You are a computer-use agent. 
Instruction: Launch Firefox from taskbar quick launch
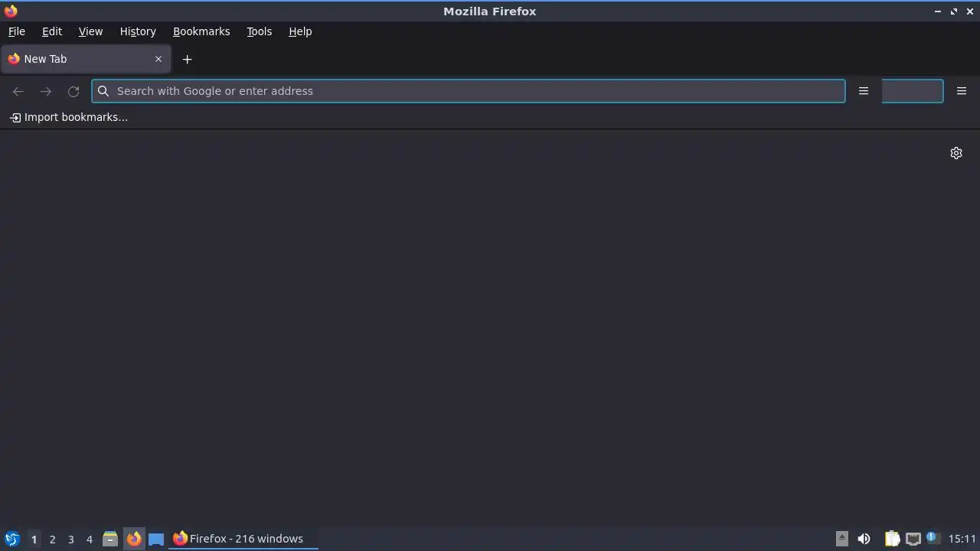pyautogui.click(x=134, y=539)
